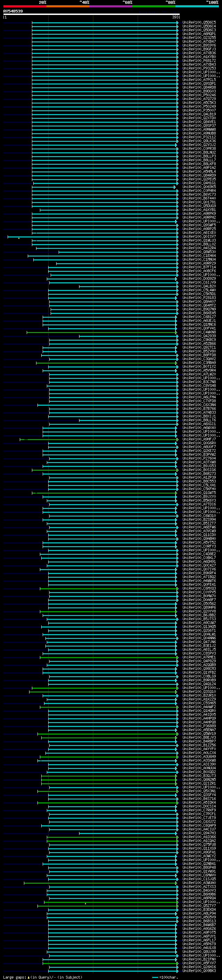The width and height of the screenshot is (222, 980).
Task: Select hit UniRef100_A9F0T5
Action: (x=199, y=933)
